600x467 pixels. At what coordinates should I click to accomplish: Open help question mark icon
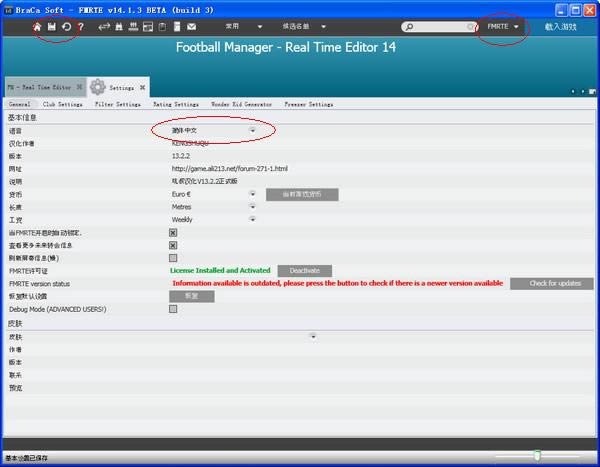(81, 26)
